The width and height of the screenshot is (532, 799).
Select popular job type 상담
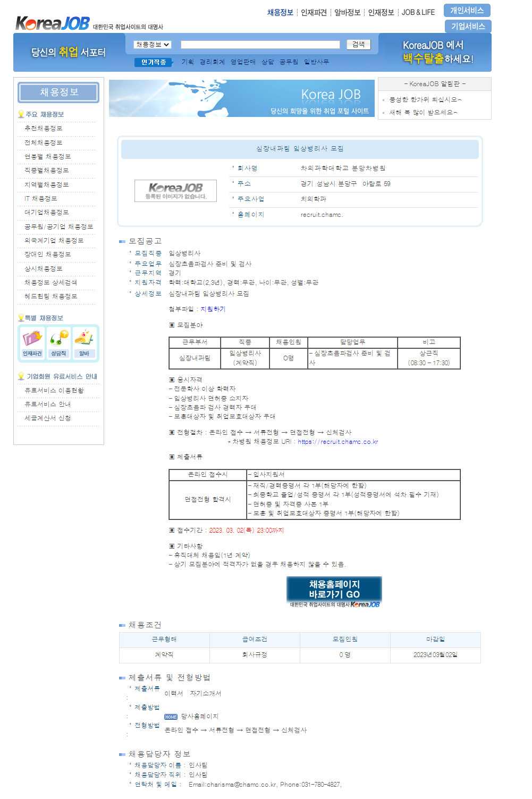[268, 62]
